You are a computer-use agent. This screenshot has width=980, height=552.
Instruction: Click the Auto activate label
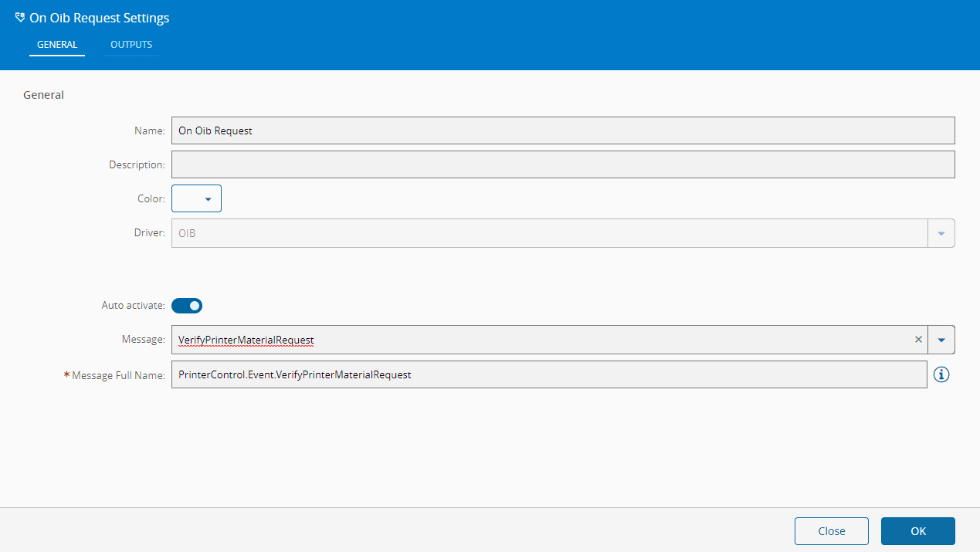point(133,306)
